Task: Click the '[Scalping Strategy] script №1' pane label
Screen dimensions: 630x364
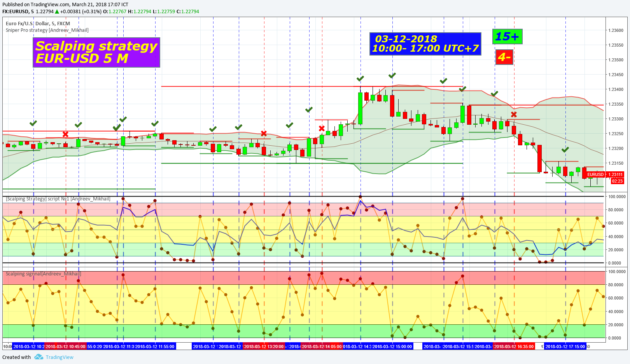Action: click(58, 199)
